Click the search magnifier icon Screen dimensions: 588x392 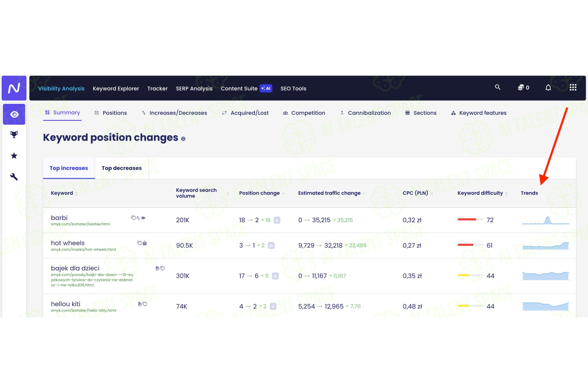coord(497,87)
